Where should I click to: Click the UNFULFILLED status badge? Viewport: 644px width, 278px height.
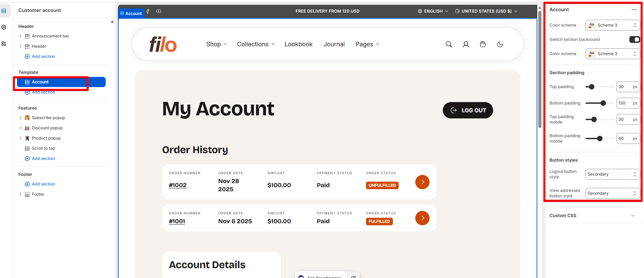pos(382,185)
